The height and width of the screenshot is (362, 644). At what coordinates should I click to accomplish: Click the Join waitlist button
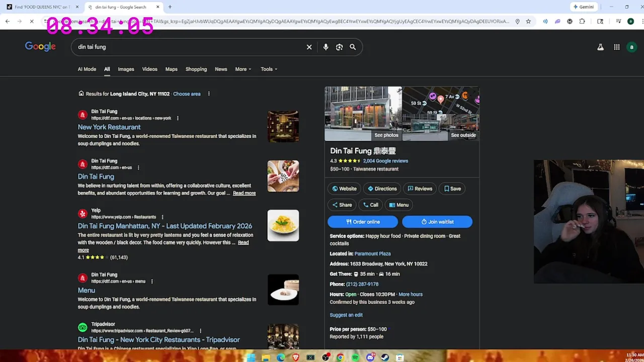(x=437, y=222)
